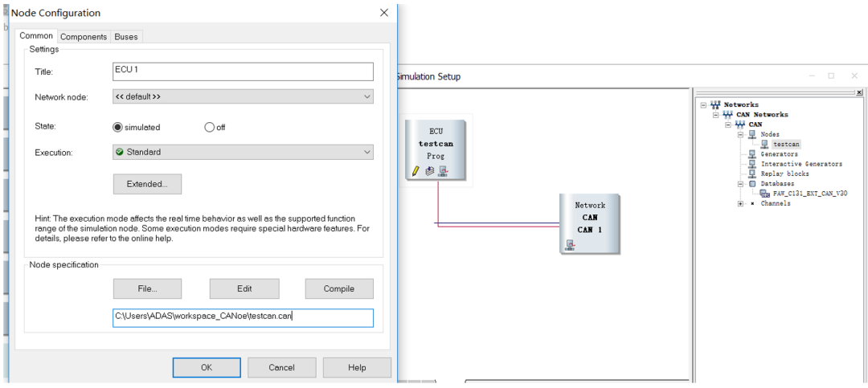This screenshot has height=388, width=868.
Task: Maximize the Simulation Setup window
Action: point(831,76)
